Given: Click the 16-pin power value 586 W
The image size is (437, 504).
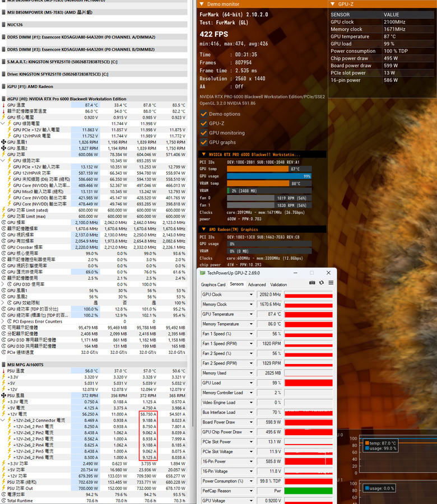Looking at the screenshot, I should (390, 80).
